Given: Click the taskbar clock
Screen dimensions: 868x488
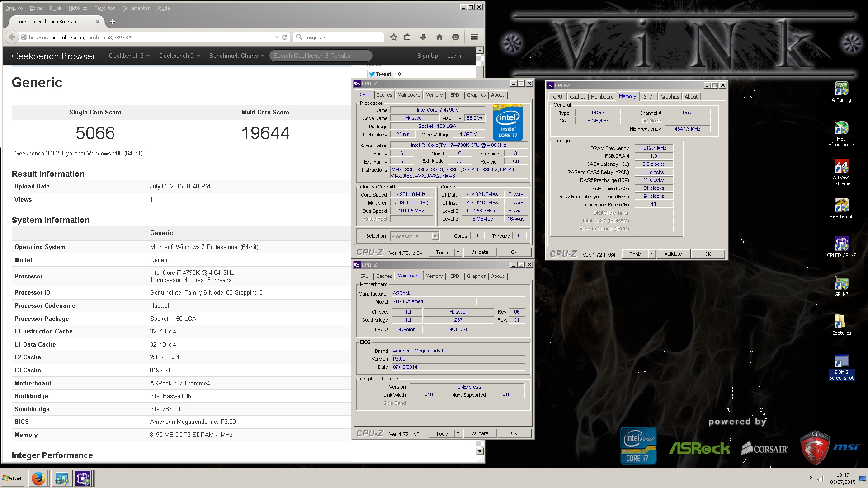Looking at the screenshot, I should [843, 479].
